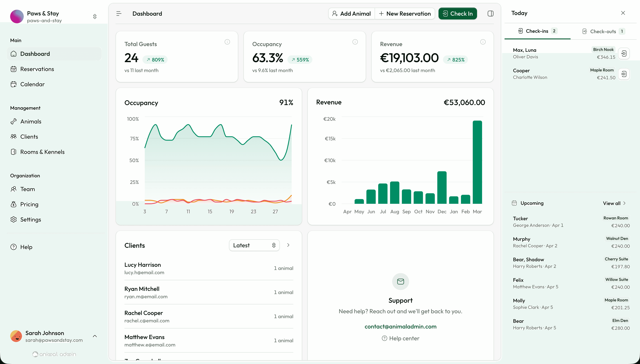Open the Team page
The image size is (640, 364).
coord(28,189)
